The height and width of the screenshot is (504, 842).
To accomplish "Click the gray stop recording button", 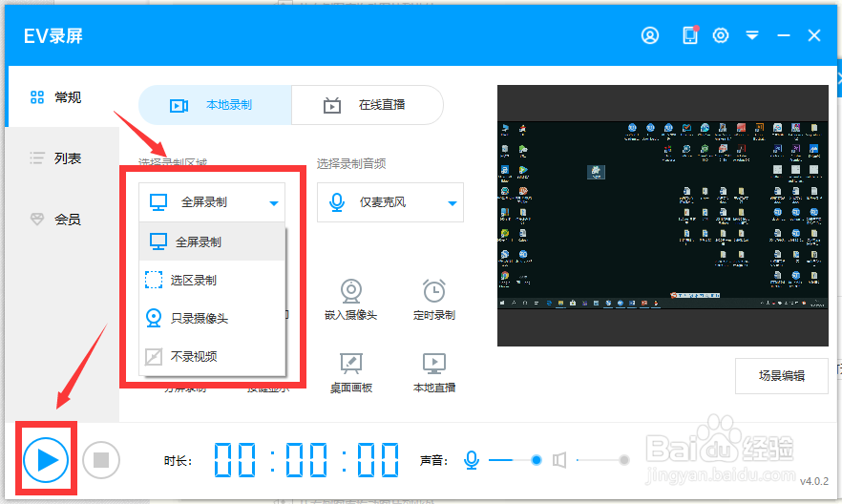I will pos(101,459).
